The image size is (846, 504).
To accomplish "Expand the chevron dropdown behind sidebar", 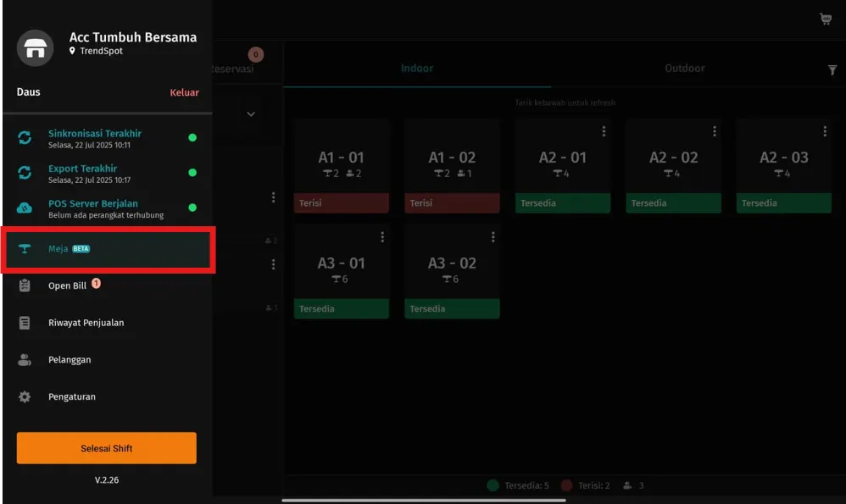I will 251,114.
